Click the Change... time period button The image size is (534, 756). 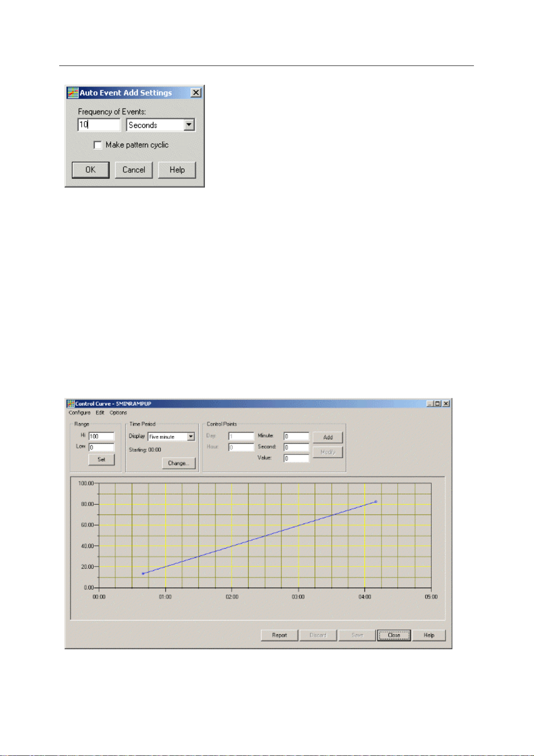point(178,463)
